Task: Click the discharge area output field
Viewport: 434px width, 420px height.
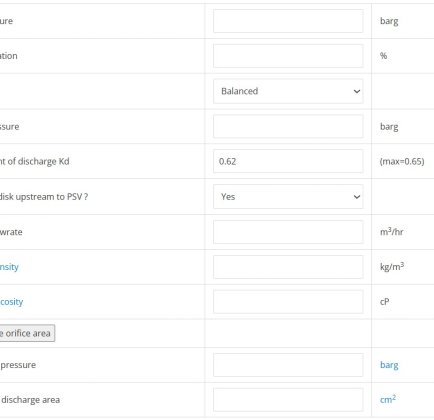Action: tap(288, 400)
